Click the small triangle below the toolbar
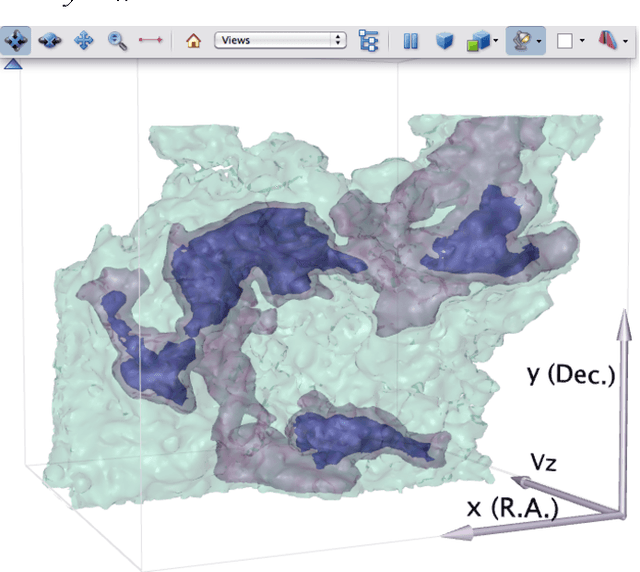640x572 pixels. click(12, 64)
